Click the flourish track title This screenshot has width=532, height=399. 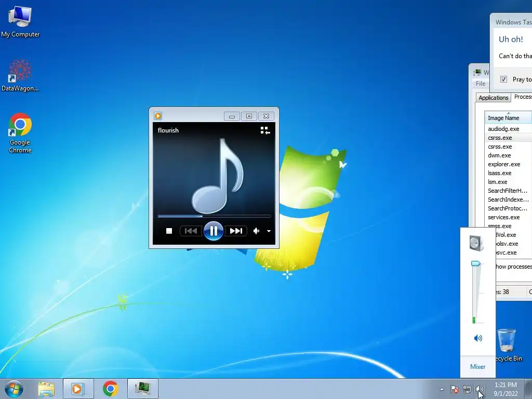pyautogui.click(x=168, y=130)
